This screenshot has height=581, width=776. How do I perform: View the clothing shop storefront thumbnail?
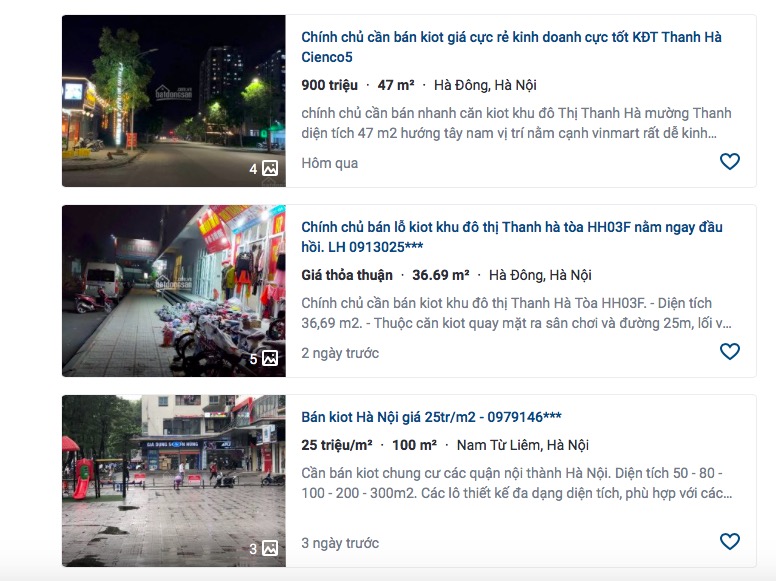tap(174, 291)
